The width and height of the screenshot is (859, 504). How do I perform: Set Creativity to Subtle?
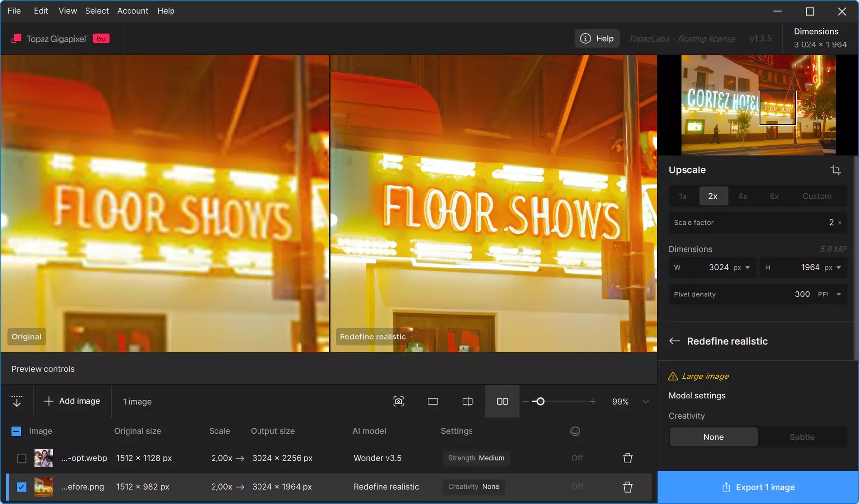tap(802, 437)
